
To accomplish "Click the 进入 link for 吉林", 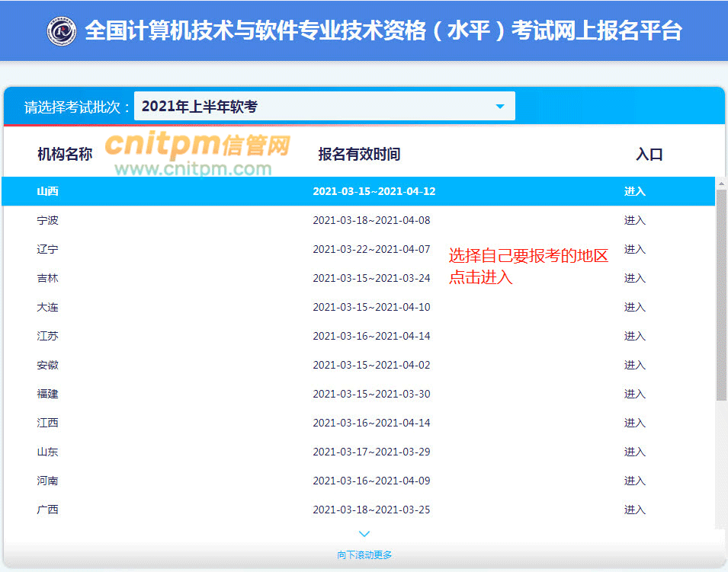I will click(635, 278).
